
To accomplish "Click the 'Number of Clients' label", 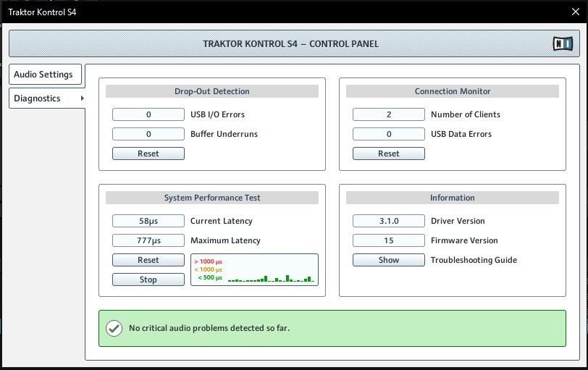I will pos(466,114).
